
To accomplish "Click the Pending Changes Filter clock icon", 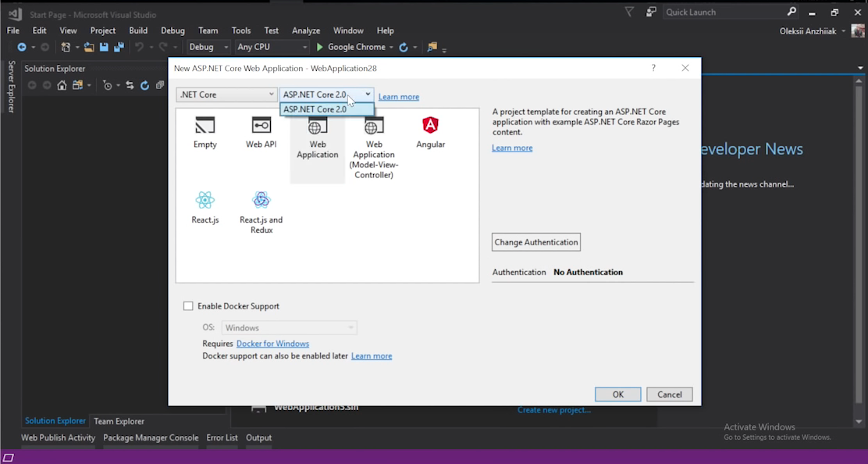I will (108, 85).
